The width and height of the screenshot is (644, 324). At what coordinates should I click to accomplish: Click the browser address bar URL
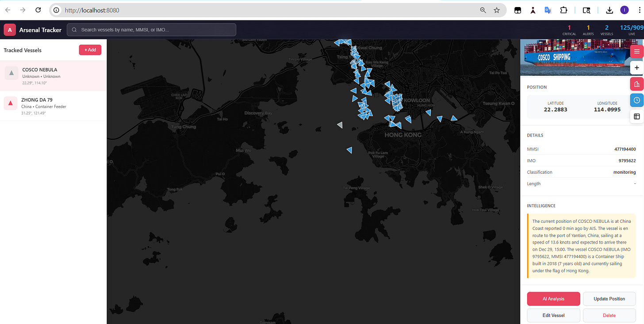[x=92, y=10]
